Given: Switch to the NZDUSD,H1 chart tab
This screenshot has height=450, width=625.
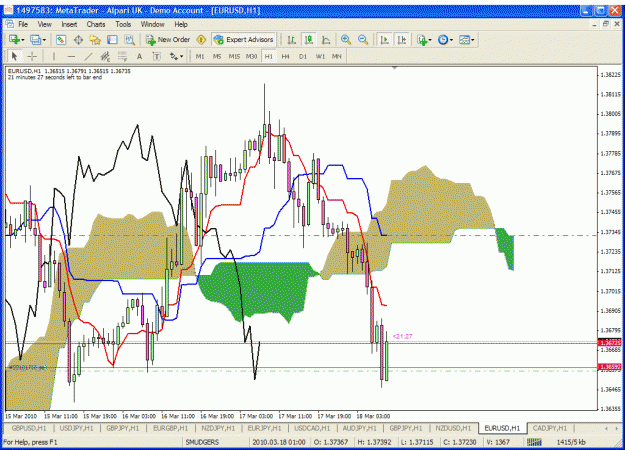Looking at the screenshot, I should click(x=453, y=428).
